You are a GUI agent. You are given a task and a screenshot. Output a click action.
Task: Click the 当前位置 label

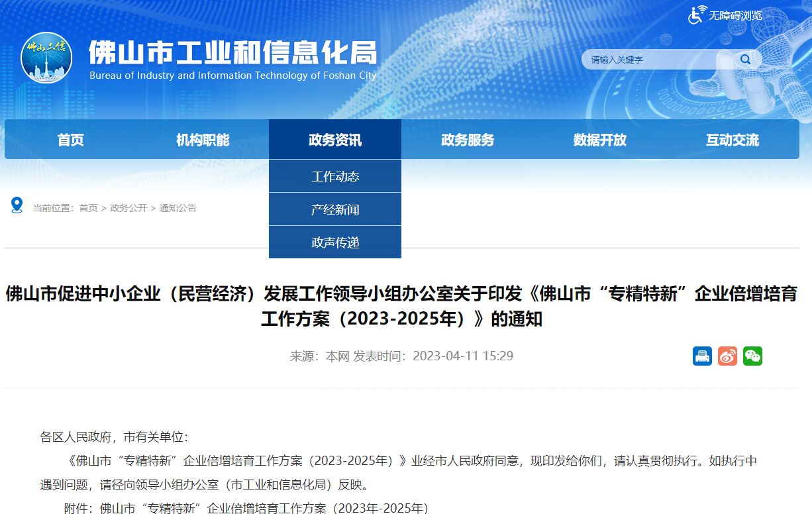pos(53,208)
